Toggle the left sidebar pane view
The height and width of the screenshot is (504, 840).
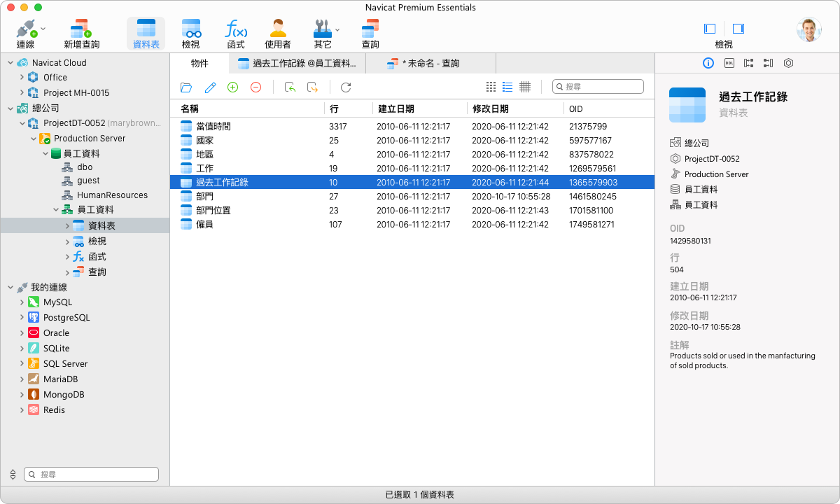click(710, 29)
